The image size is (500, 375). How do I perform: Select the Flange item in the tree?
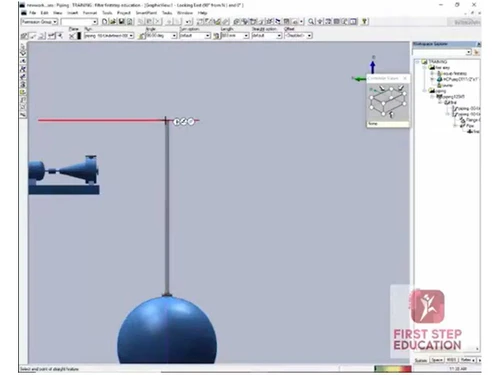pyautogui.click(x=473, y=120)
